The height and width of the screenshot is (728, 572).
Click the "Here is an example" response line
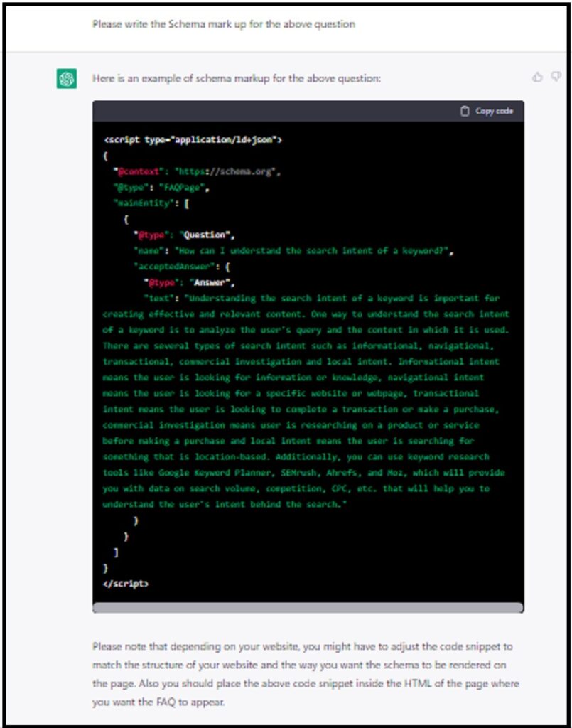point(236,78)
